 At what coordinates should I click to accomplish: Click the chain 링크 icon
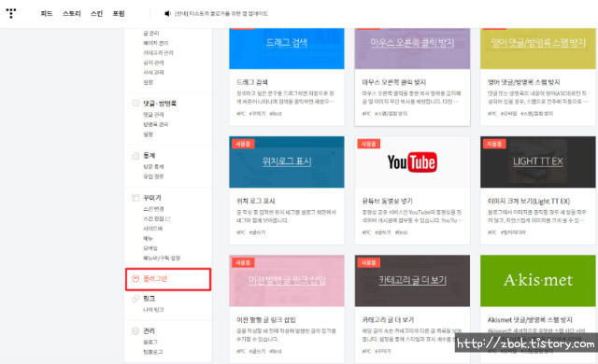(135, 299)
